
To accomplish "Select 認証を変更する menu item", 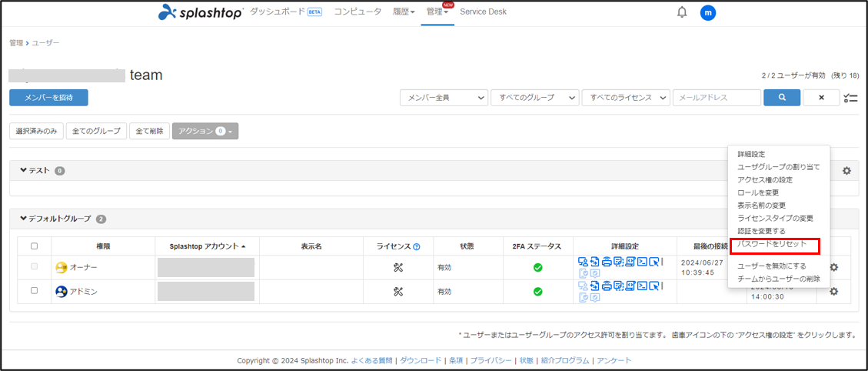I will (x=761, y=231).
